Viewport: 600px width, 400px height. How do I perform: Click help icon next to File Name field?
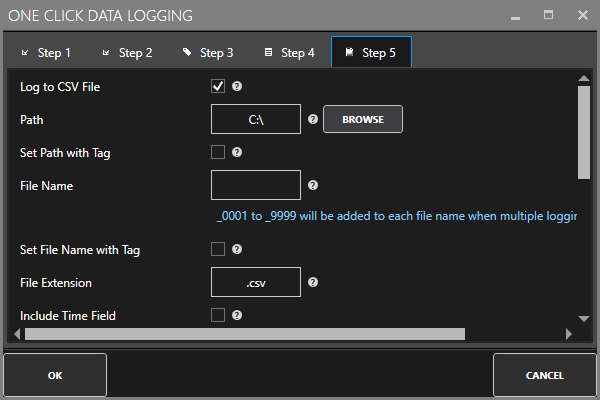click(313, 185)
